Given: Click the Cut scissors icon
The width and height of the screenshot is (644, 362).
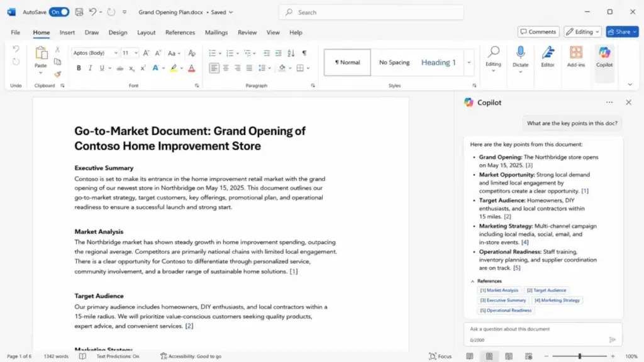Looking at the screenshot, I should click(x=57, y=50).
